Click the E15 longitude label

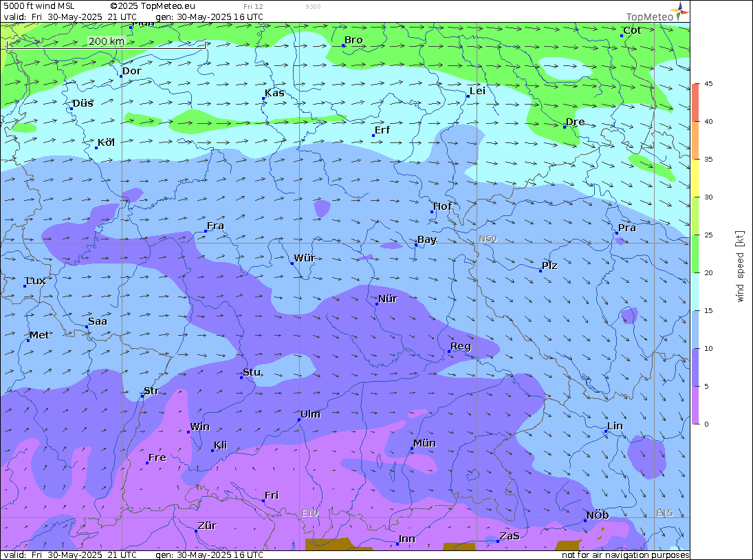665,513
